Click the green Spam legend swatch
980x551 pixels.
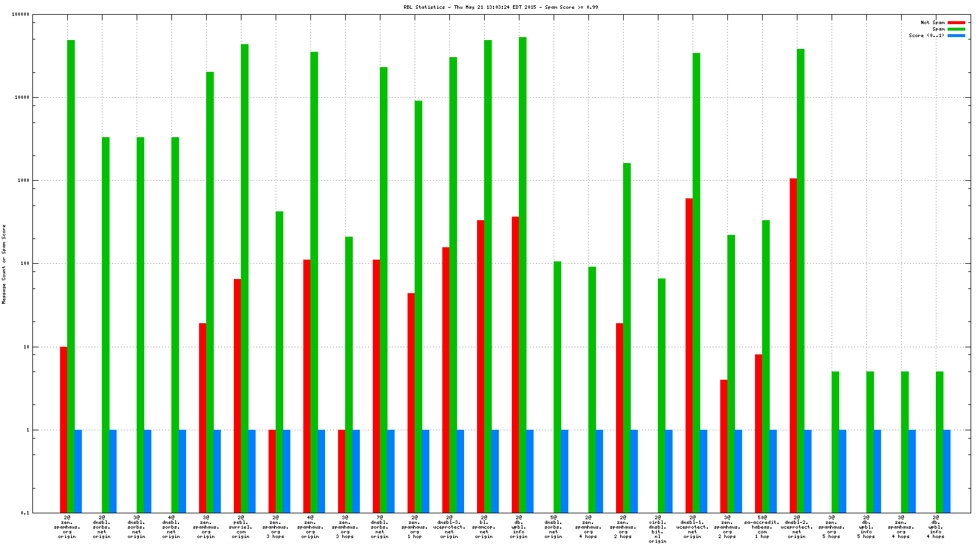click(956, 29)
